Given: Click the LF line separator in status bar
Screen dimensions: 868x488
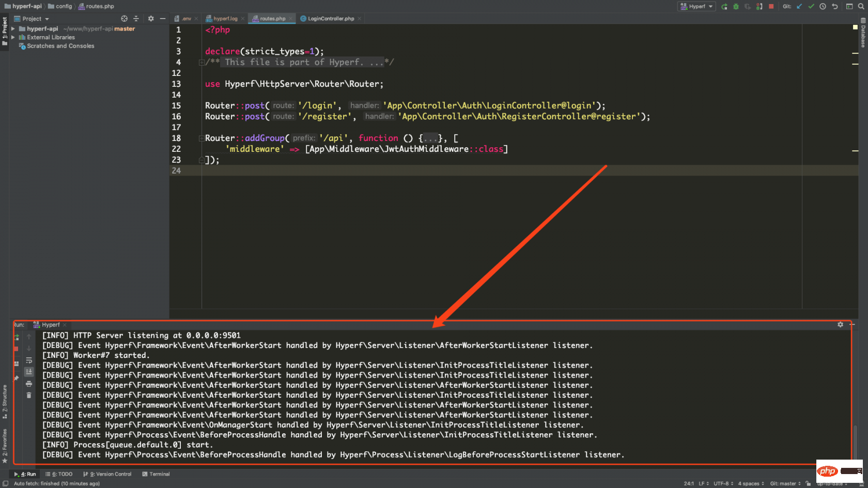Looking at the screenshot, I should (x=704, y=483).
